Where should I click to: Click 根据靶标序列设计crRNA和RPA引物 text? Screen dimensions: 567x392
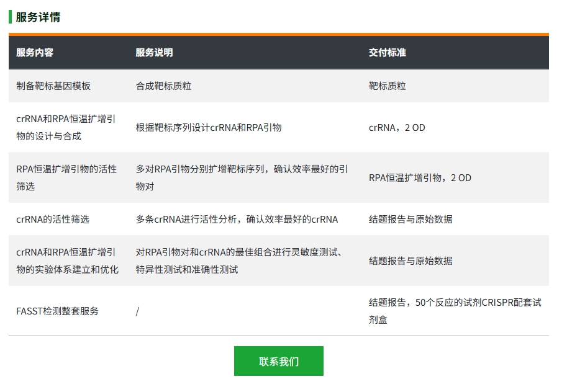[x=209, y=128]
